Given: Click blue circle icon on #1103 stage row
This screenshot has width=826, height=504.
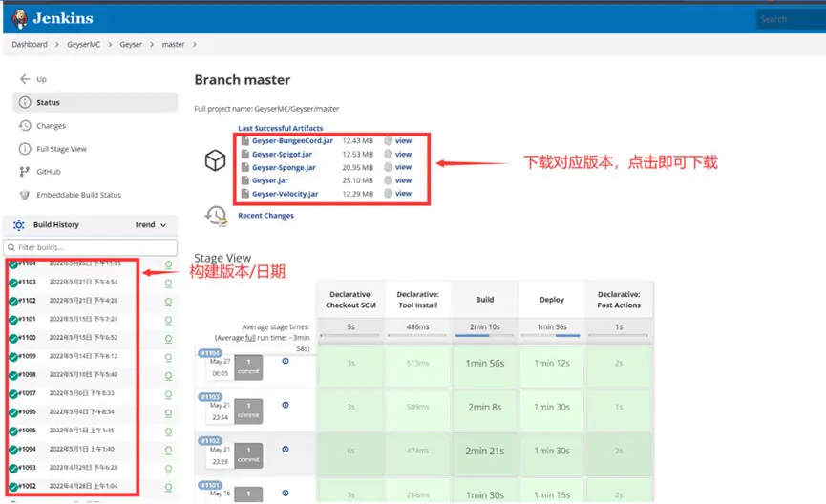Looking at the screenshot, I should (285, 405).
